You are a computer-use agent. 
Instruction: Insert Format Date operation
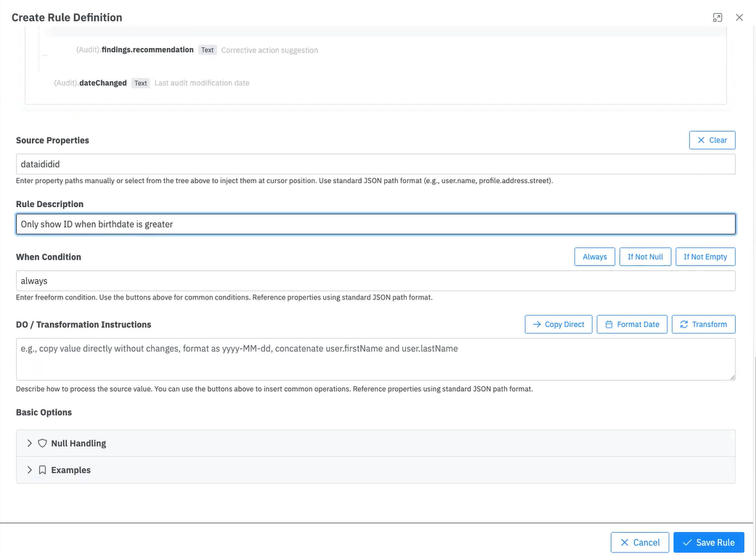(632, 324)
